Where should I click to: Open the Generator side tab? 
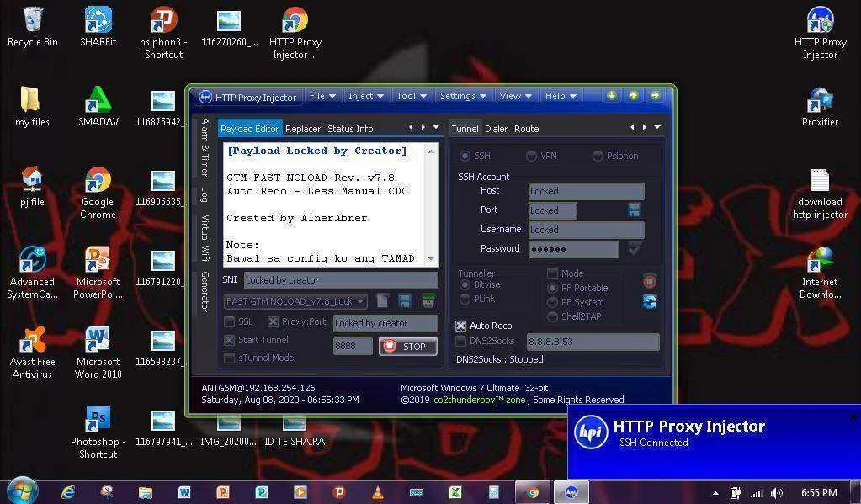[x=205, y=291]
